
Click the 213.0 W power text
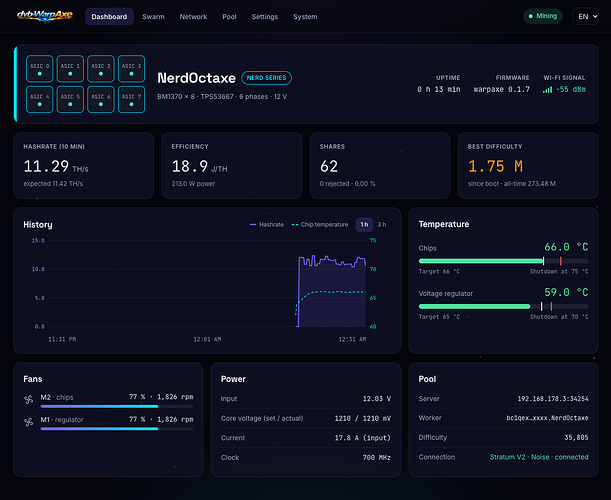[x=193, y=184]
